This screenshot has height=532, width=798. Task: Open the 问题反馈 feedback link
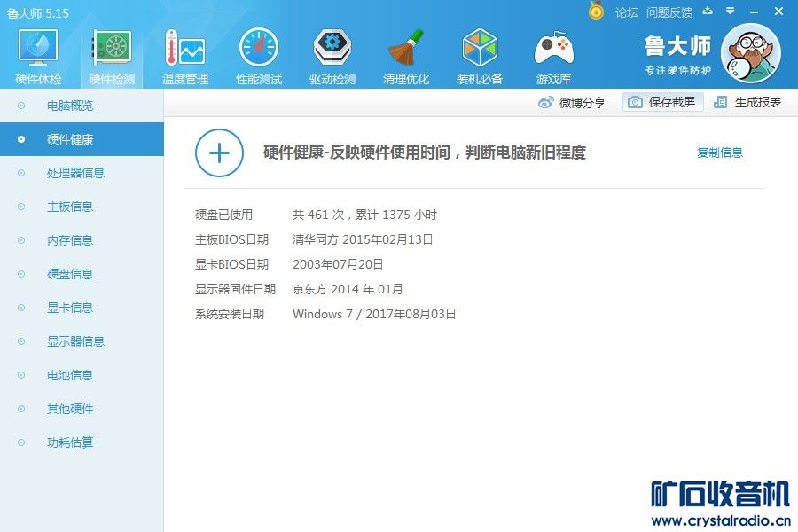pos(669,12)
